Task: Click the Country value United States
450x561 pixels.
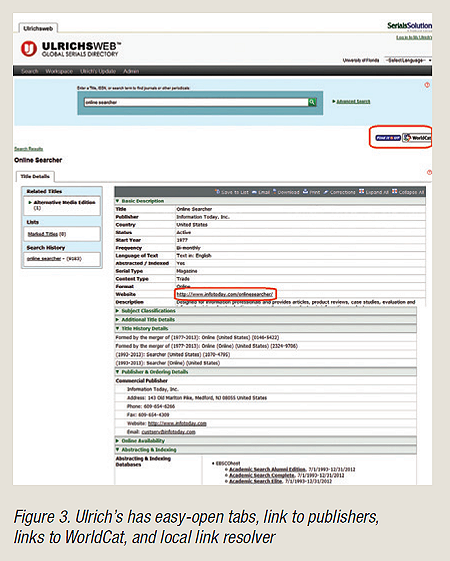Action: [x=192, y=225]
